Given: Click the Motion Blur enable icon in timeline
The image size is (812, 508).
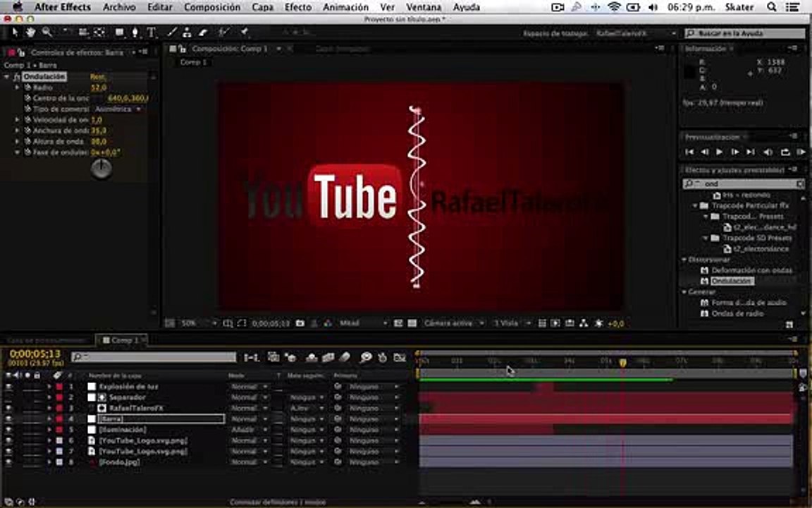Looking at the screenshot, I should coord(345,357).
